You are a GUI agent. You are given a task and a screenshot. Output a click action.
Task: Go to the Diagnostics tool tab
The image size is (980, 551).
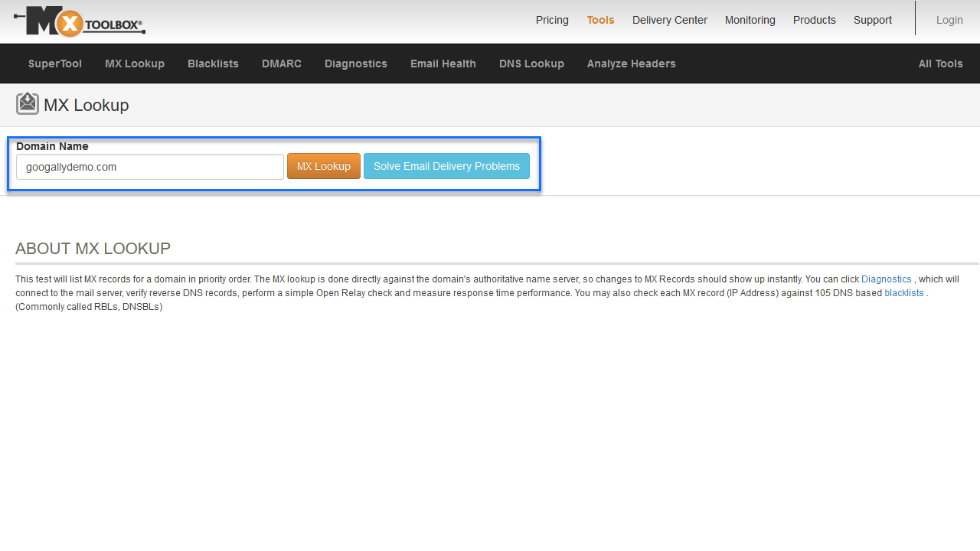pos(356,64)
